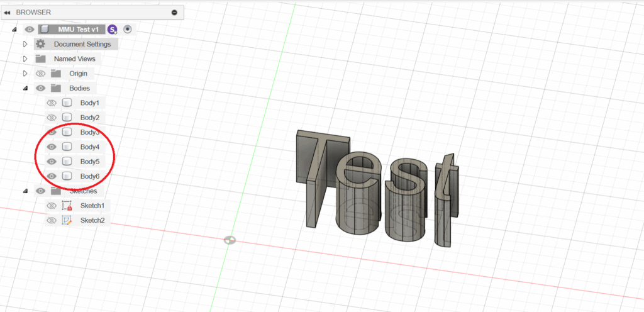Viewport: 644px width, 312px height.
Task: Expand the Document Settings node
Action: tap(25, 44)
